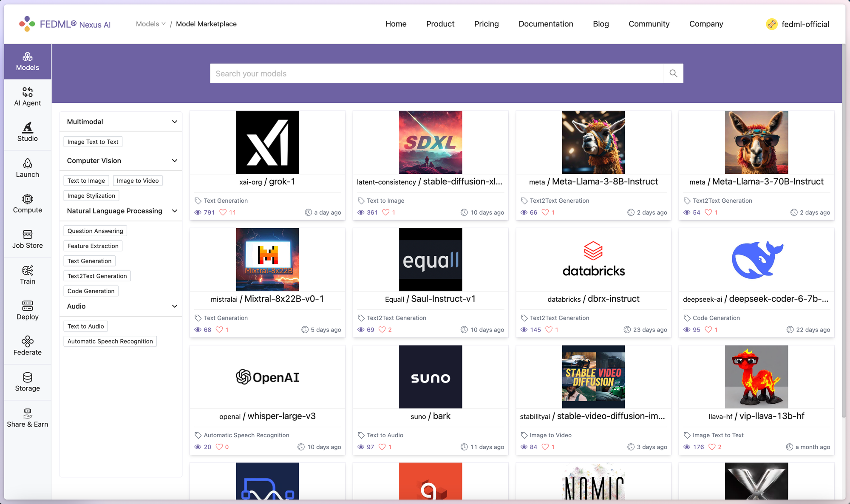This screenshot has height=504, width=850.
Task: Open the Pricing menu item
Action: tap(486, 24)
